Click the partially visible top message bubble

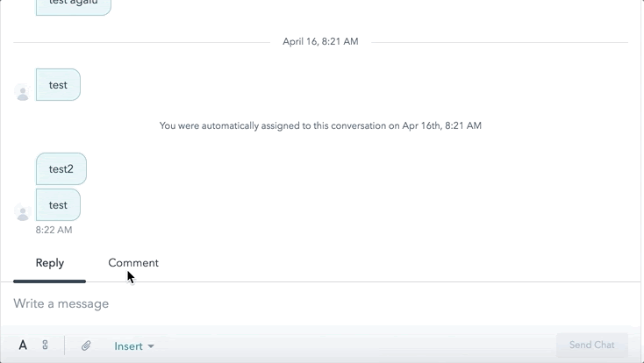click(x=73, y=6)
